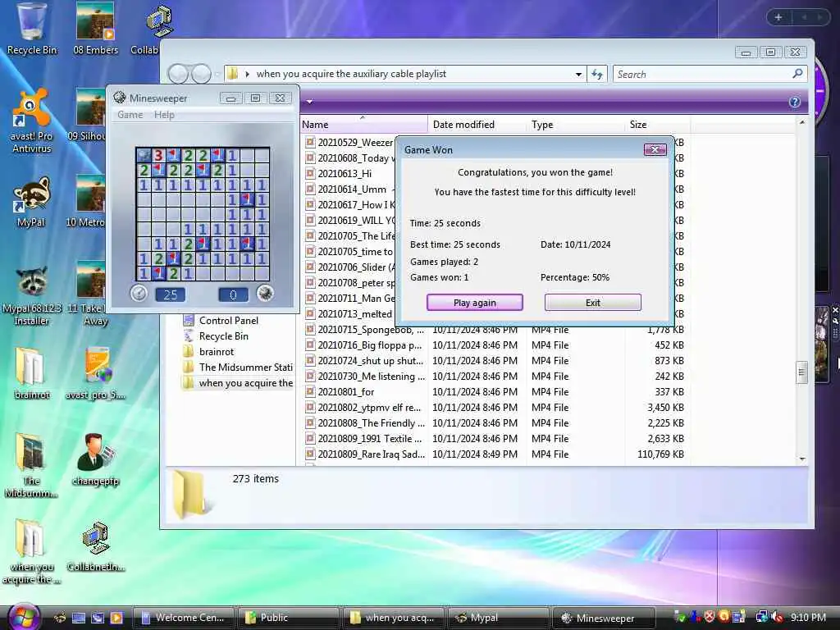This screenshot has height=630, width=840.
Task: Switch to Welcome Center taskbar button
Action: (x=183, y=618)
